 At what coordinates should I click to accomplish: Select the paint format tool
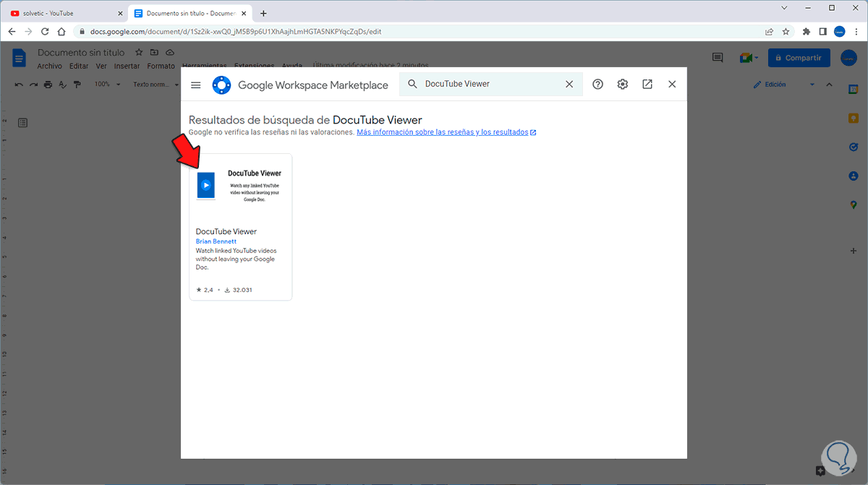pos(77,85)
